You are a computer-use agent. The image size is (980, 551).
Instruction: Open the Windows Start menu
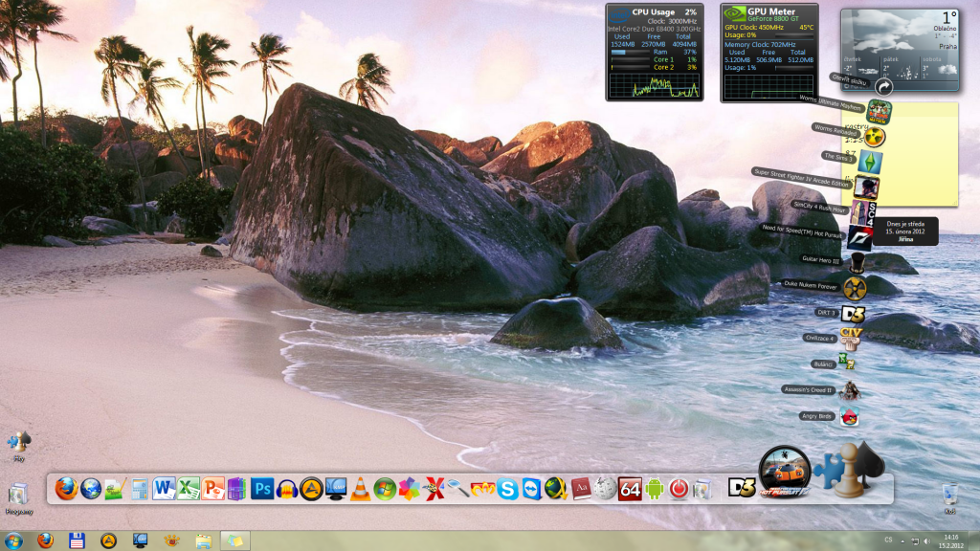[13, 541]
